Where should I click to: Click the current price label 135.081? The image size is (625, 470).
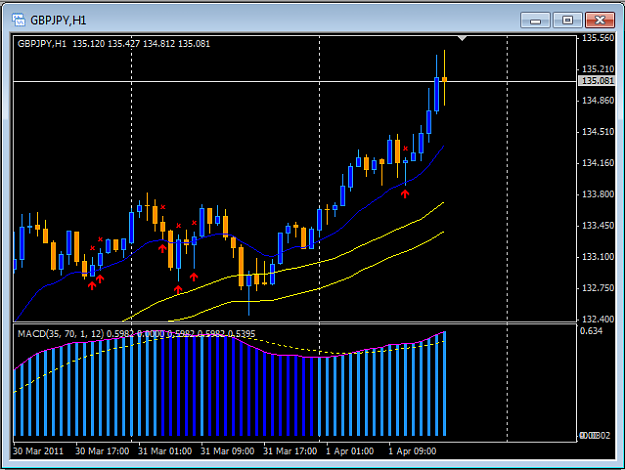[597, 81]
